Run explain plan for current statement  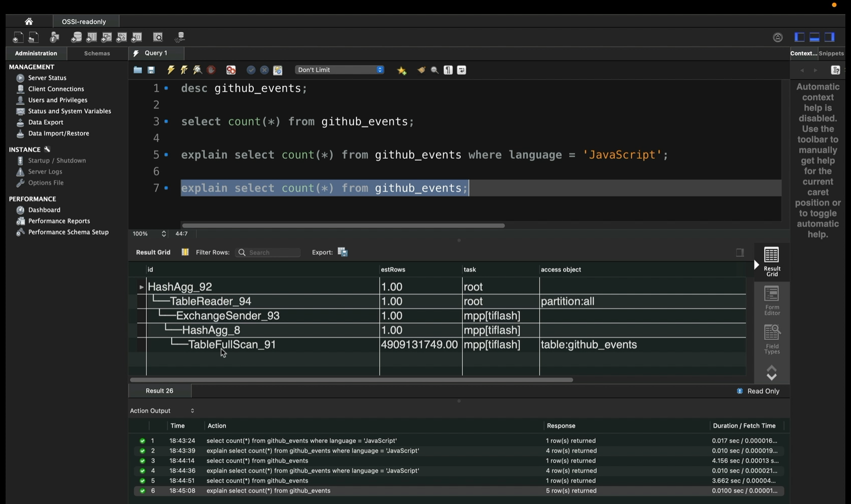[x=197, y=70]
